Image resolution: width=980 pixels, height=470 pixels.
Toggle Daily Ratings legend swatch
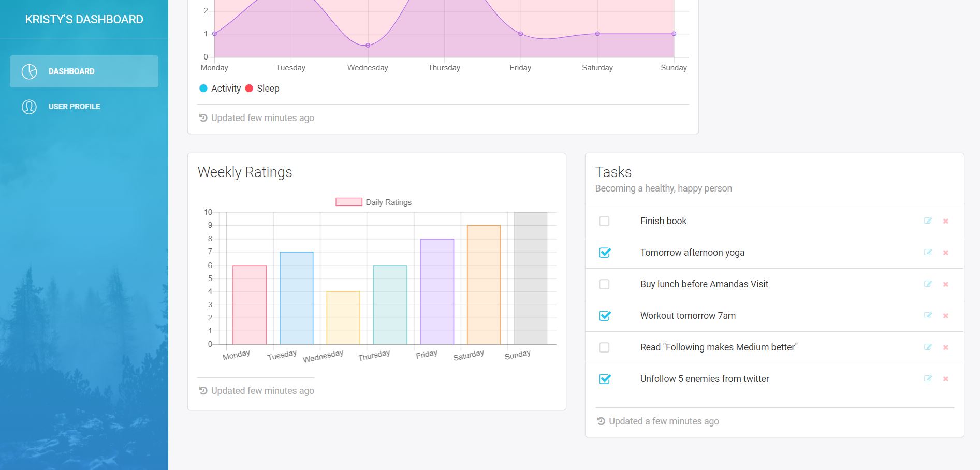[348, 202]
